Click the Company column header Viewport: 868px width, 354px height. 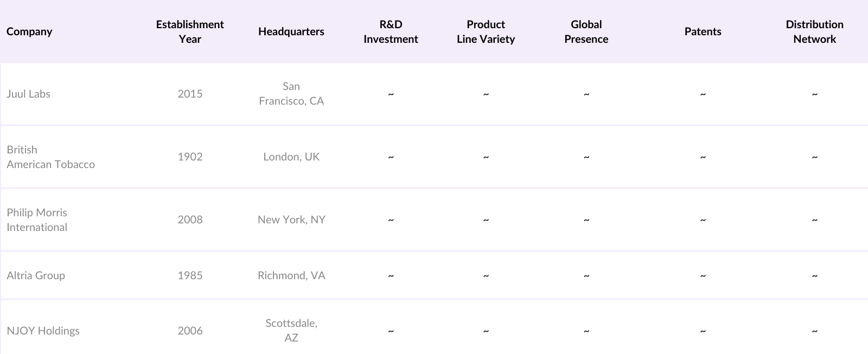click(x=29, y=31)
